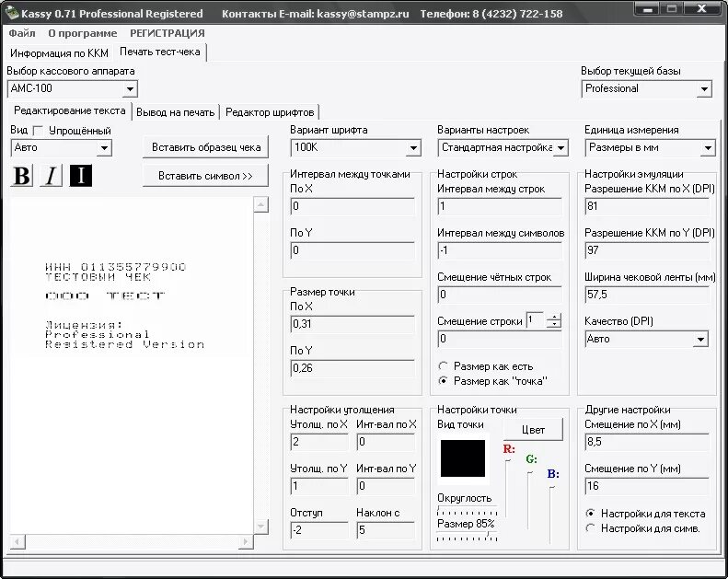Click the Вставить символ >> button
728x579 pixels.
tap(205, 176)
